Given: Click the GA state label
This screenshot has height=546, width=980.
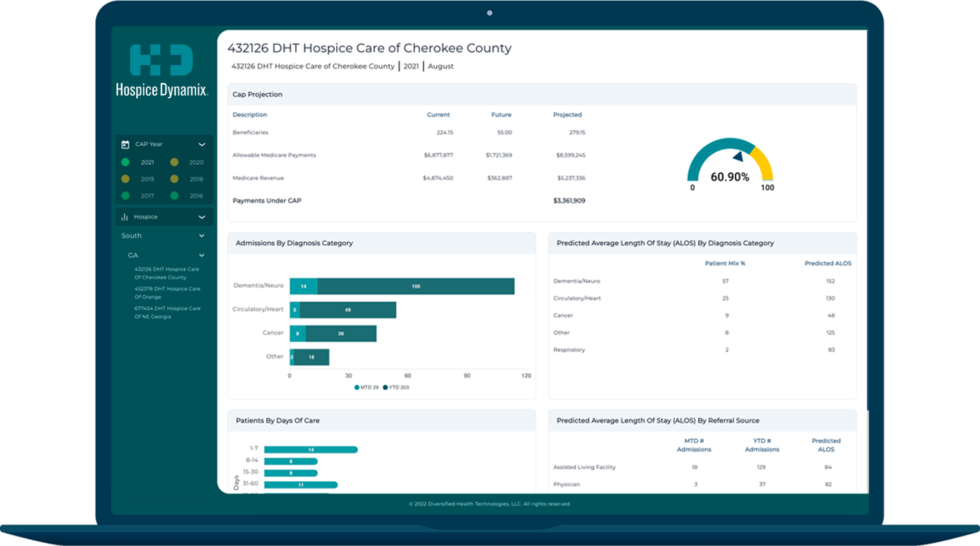Looking at the screenshot, I should click(133, 255).
